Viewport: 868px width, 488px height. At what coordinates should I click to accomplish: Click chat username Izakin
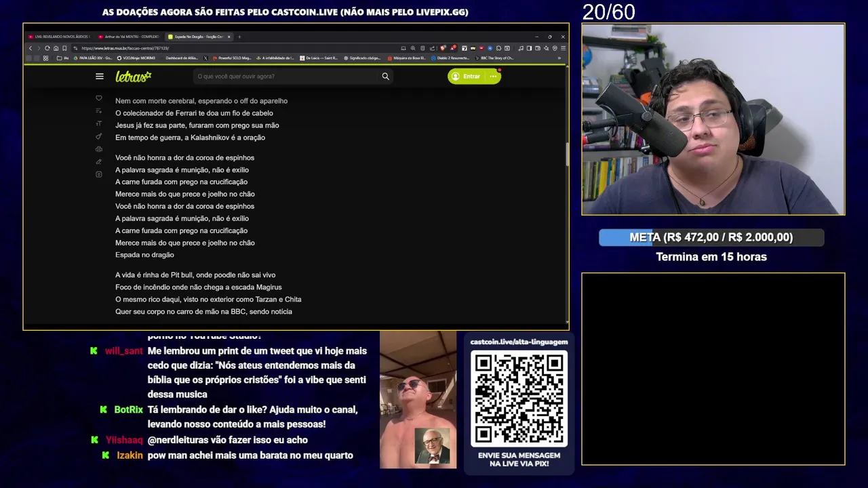click(x=130, y=455)
